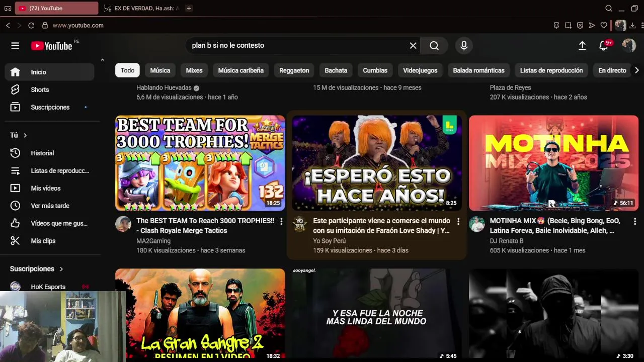Screen dimensions: 644x362
Task: Select the En directo chip
Action: tap(612, 70)
